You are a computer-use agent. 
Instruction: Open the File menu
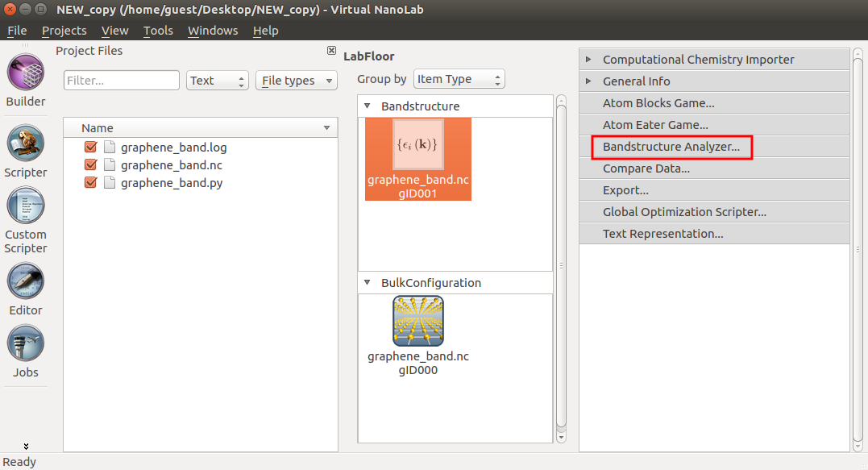(x=17, y=31)
